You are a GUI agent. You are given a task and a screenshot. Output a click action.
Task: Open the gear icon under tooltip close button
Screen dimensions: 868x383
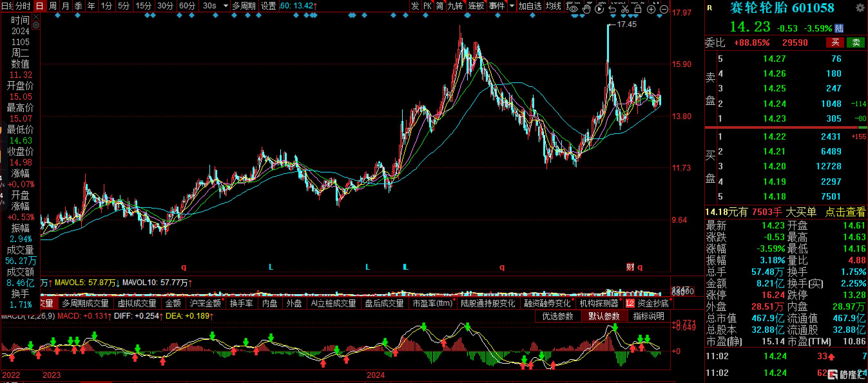coord(36,25)
